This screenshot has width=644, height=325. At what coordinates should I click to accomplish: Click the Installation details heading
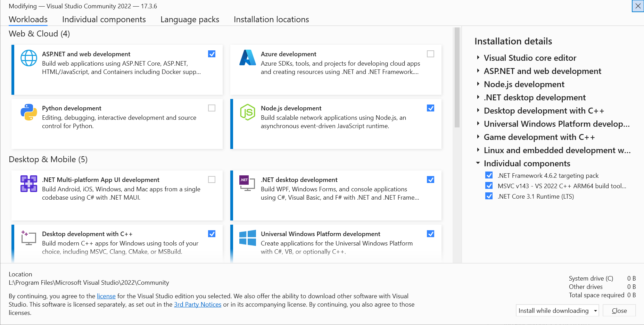[513, 41]
